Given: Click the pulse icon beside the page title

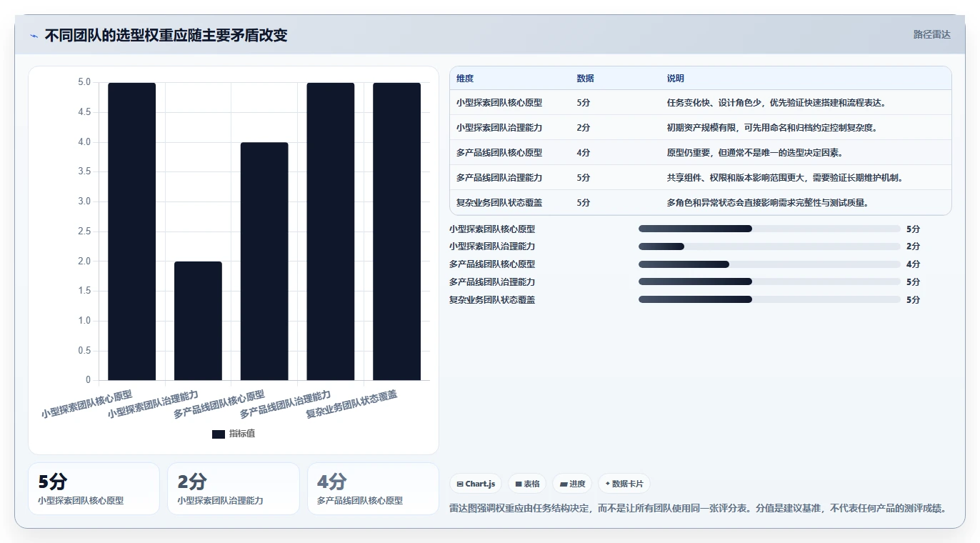Looking at the screenshot, I should tap(34, 36).
